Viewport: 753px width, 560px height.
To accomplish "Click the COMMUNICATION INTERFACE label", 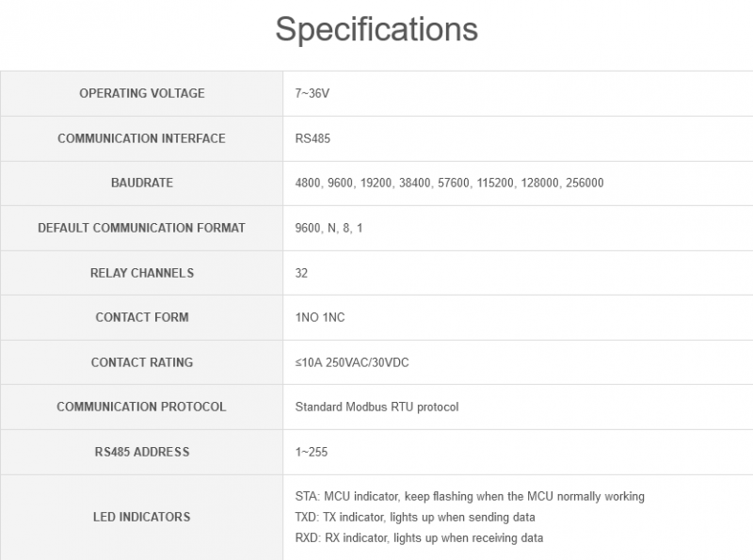I will click(141, 138).
